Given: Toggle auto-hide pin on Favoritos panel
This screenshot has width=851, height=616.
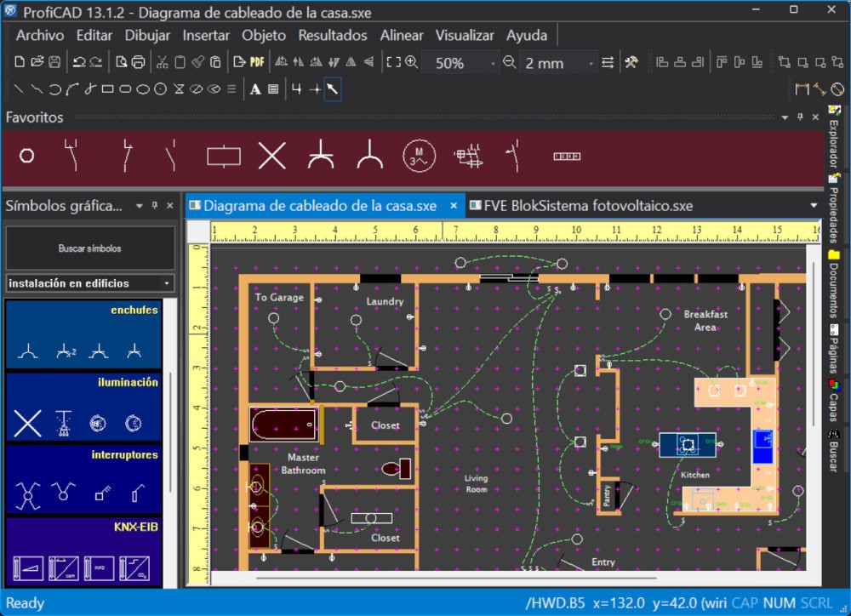Looking at the screenshot, I should click(800, 117).
